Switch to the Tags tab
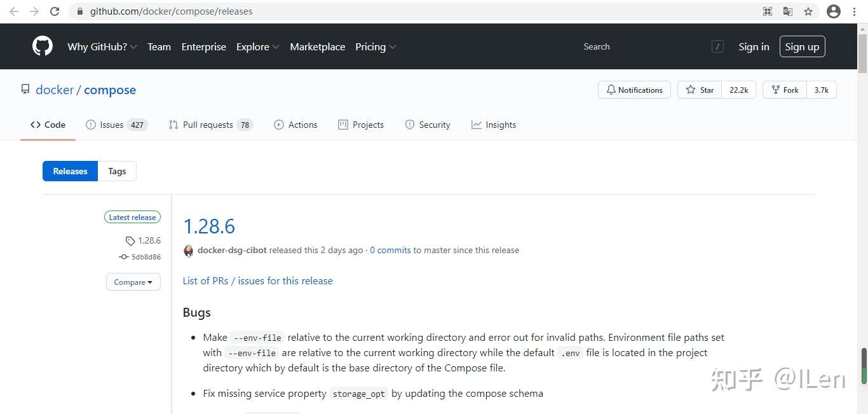The width and height of the screenshot is (868, 414). (117, 171)
